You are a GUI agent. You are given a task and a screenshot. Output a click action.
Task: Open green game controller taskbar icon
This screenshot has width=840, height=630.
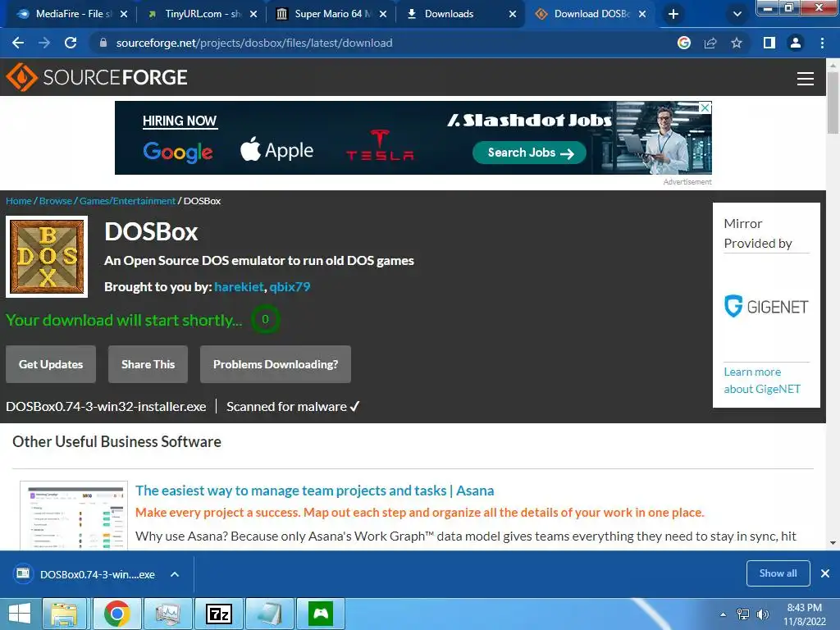click(x=321, y=614)
